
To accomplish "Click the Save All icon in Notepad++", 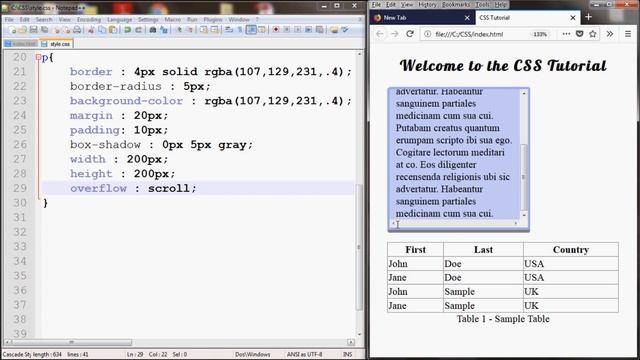I will click(x=44, y=30).
